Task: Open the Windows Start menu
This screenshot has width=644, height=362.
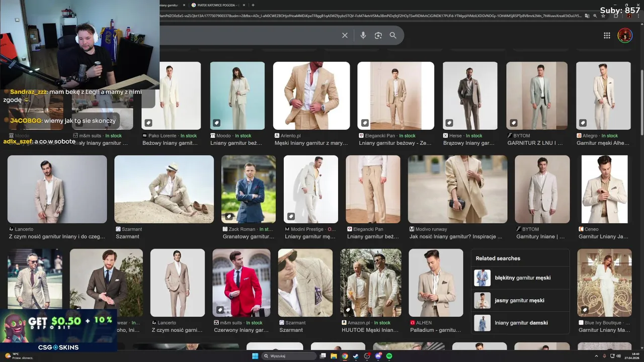Action: 255,356
